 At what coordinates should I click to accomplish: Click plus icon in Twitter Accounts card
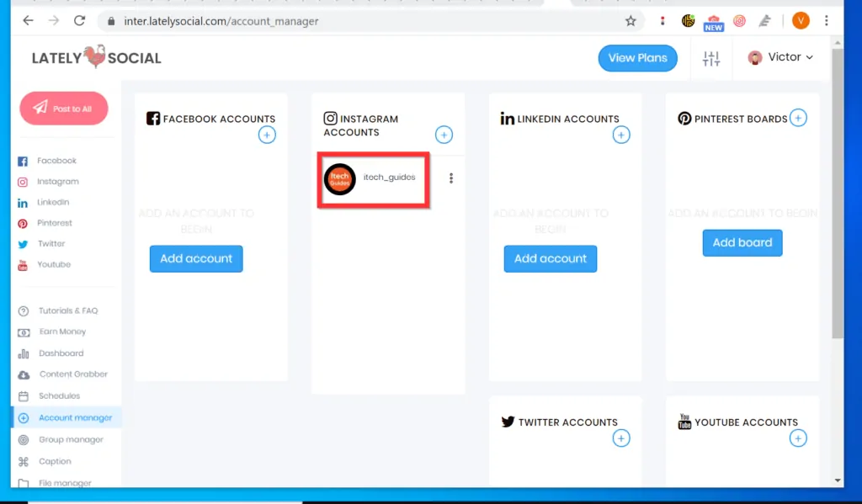tap(621, 438)
